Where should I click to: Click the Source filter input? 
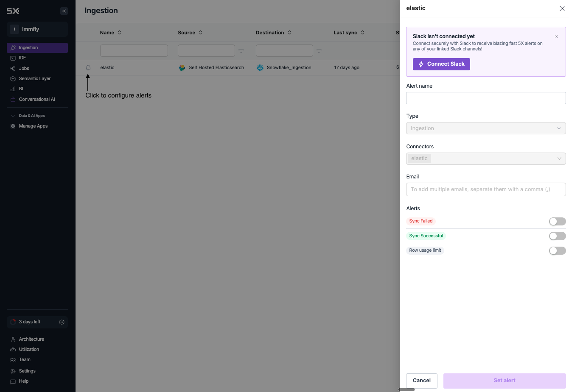click(x=206, y=51)
